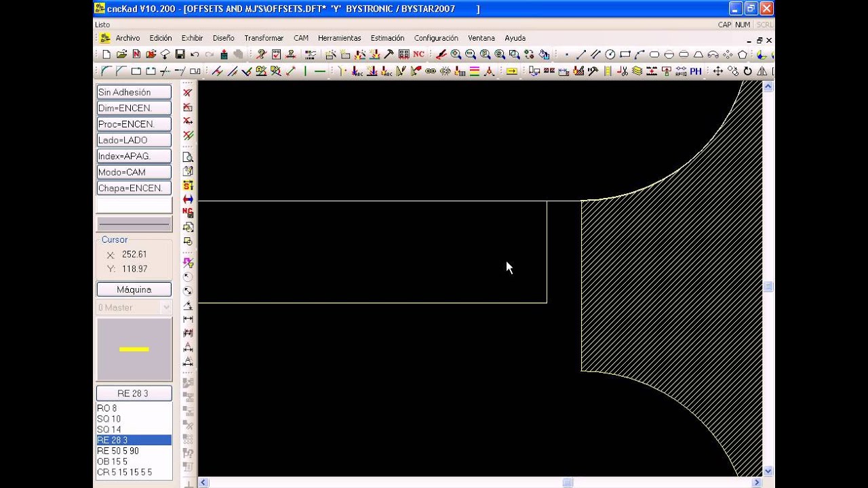Select RO 8 in the tool list
The height and width of the screenshot is (488, 868).
[x=134, y=408]
